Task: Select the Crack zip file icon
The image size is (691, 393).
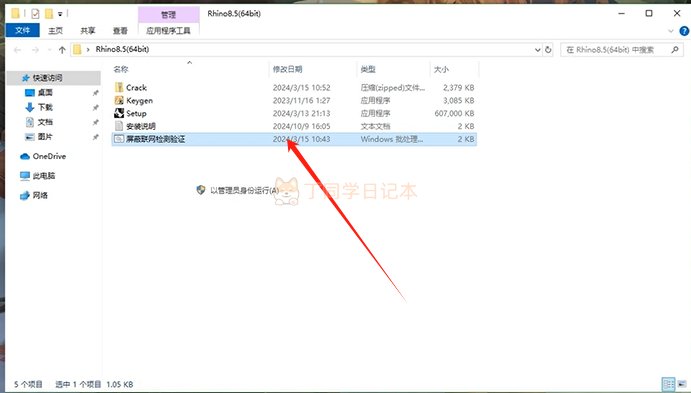Action: pyautogui.click(x=119, y=87)
